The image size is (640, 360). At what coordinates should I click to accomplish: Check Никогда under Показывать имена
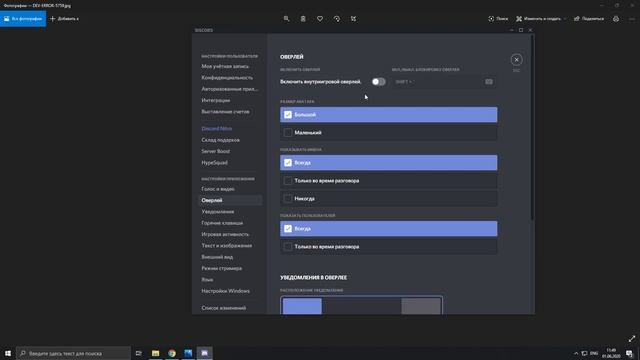[288, 198]
